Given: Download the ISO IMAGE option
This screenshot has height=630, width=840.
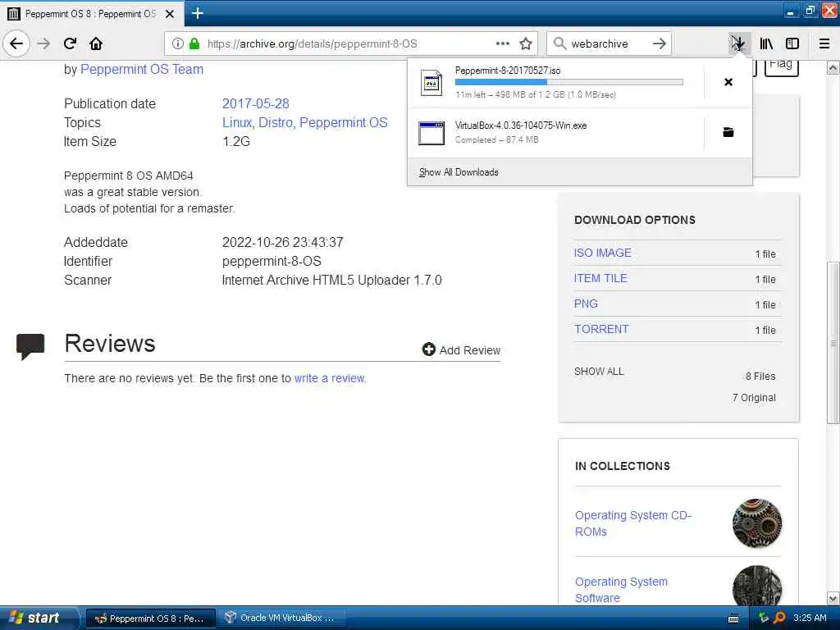Looking at the screenshot, I should [x=603, y=253].
